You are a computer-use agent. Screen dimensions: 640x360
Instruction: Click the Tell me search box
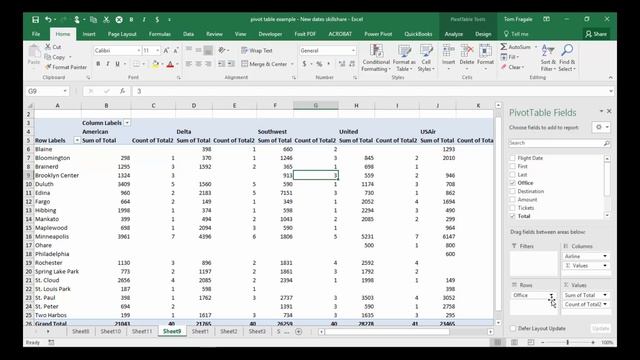point(516,34)
